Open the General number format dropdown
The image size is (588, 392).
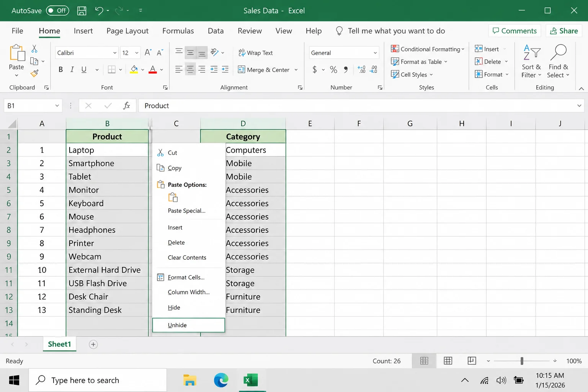375,53
